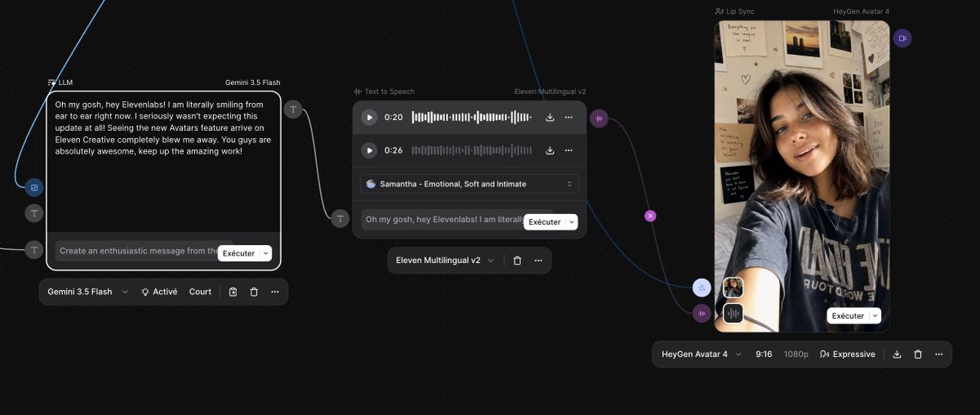The height and width of the screenshot is (415, 980).
Task: Seek within the 0:20 waveform
Action: click(472, 118)
